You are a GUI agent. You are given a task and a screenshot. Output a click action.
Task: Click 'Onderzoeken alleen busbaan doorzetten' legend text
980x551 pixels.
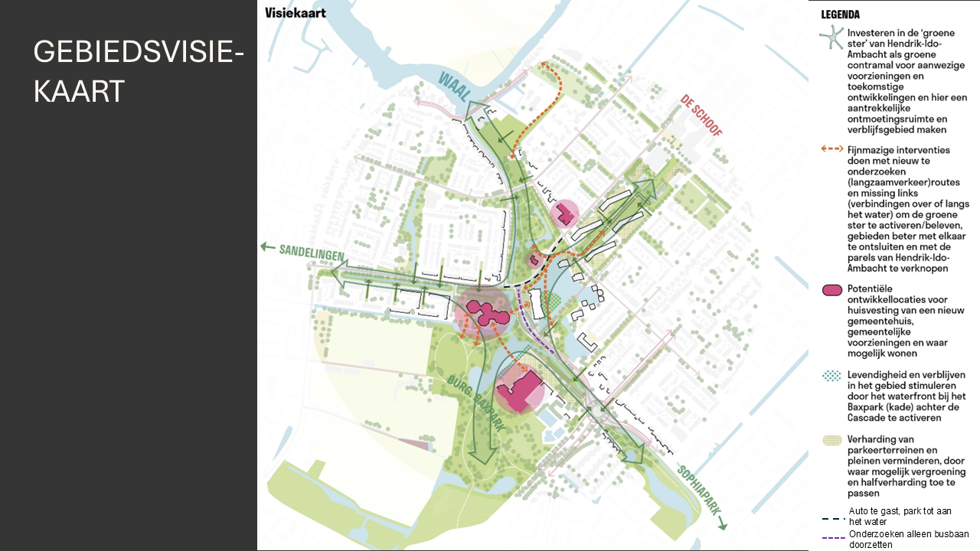(908, 539)
